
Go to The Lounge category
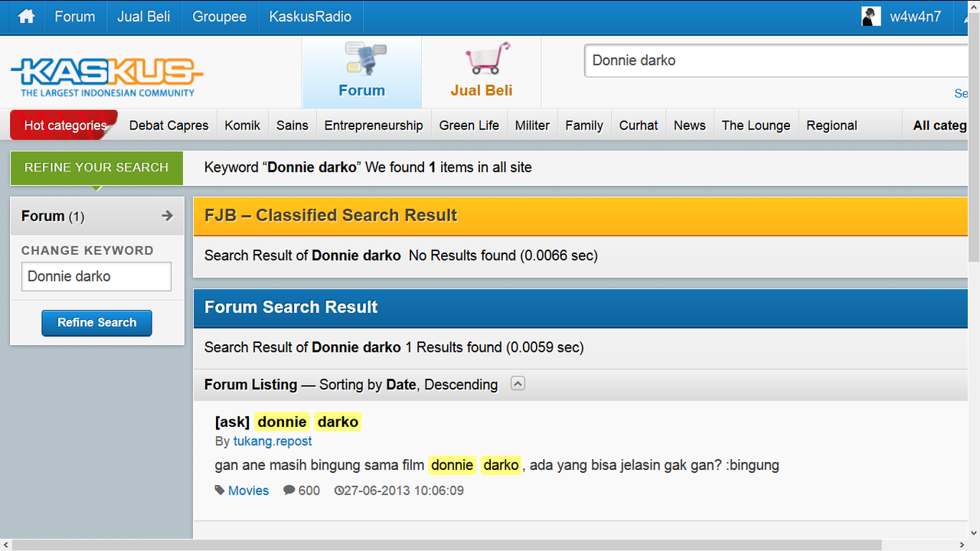pyautogui.click(x=756, y=126)
